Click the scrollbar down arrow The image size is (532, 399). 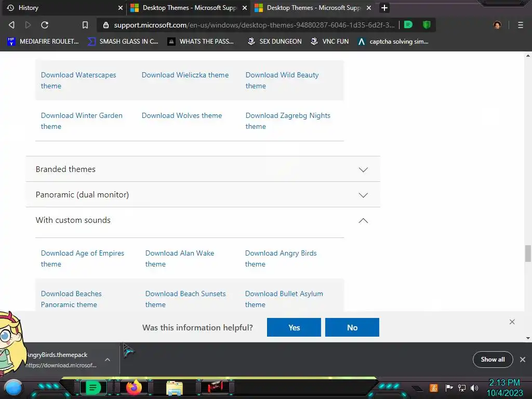pos(528,338)
